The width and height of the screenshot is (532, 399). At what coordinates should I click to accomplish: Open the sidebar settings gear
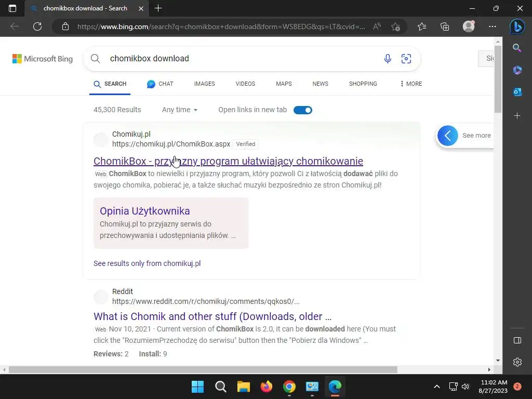click(x=517, y=362)
